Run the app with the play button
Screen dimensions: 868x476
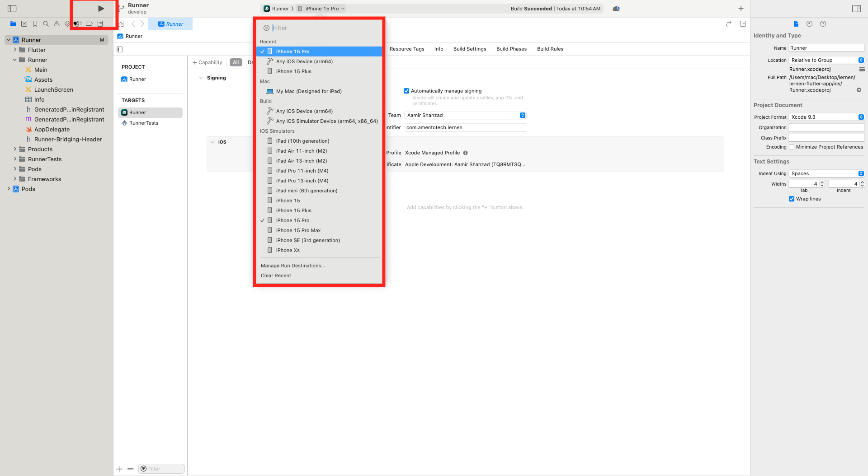101,9
